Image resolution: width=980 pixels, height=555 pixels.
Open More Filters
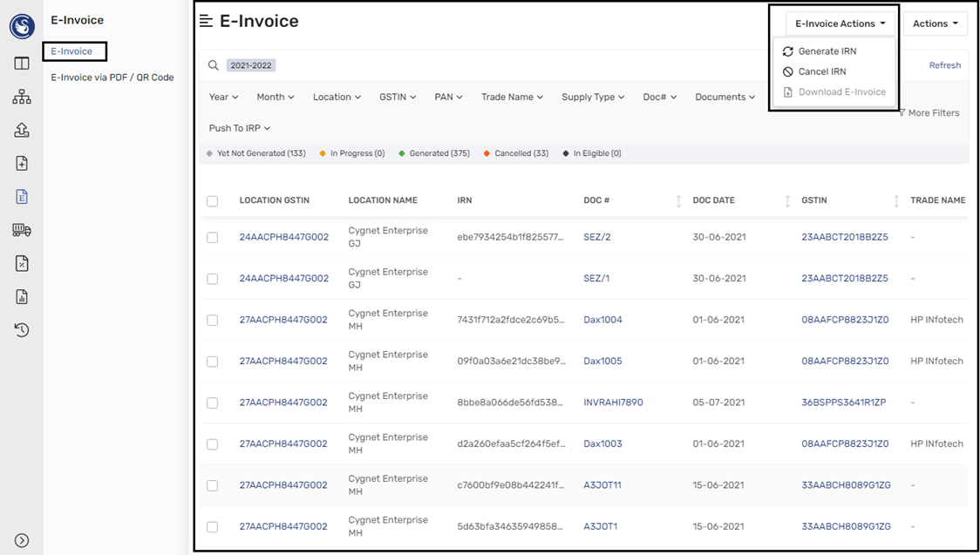[x=929, y=113]
